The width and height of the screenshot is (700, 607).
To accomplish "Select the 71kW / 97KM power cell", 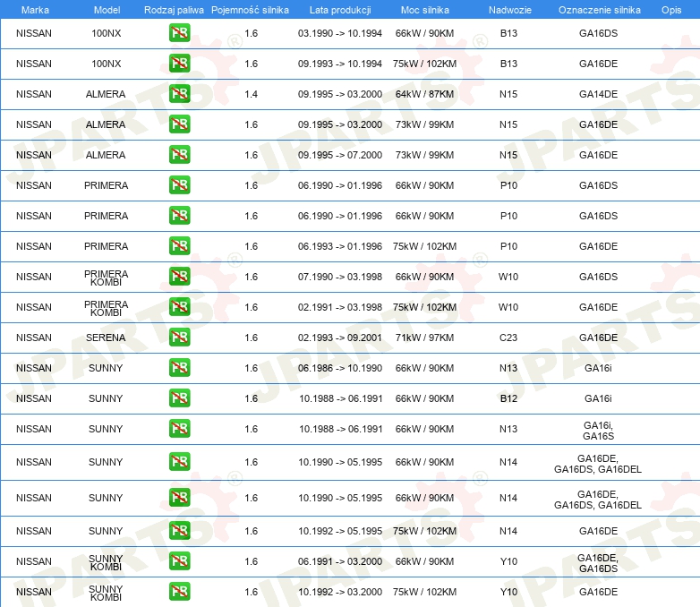I will click(x=424, y=338).
